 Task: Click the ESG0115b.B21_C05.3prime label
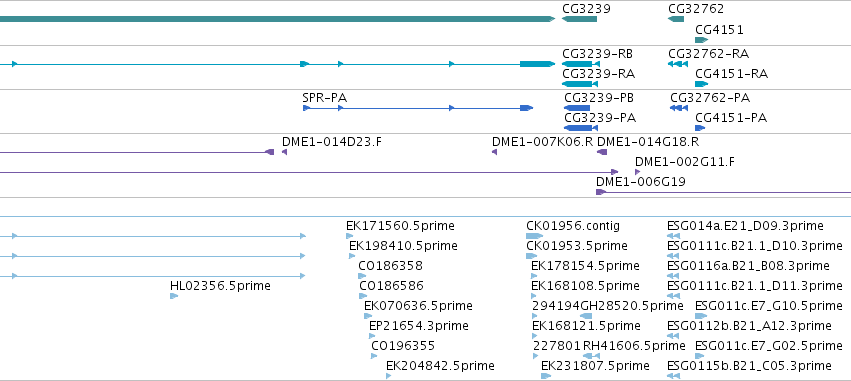(749, 366)
